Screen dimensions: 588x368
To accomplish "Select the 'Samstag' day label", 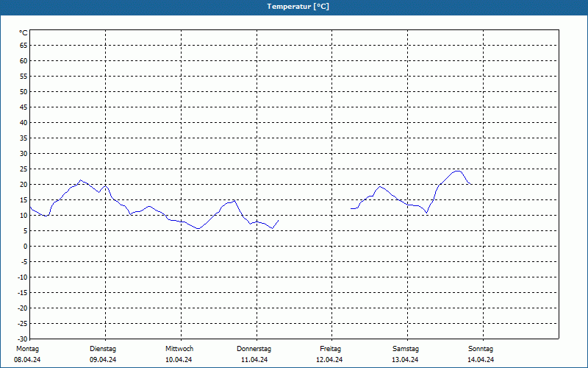I will click(406, 349).
